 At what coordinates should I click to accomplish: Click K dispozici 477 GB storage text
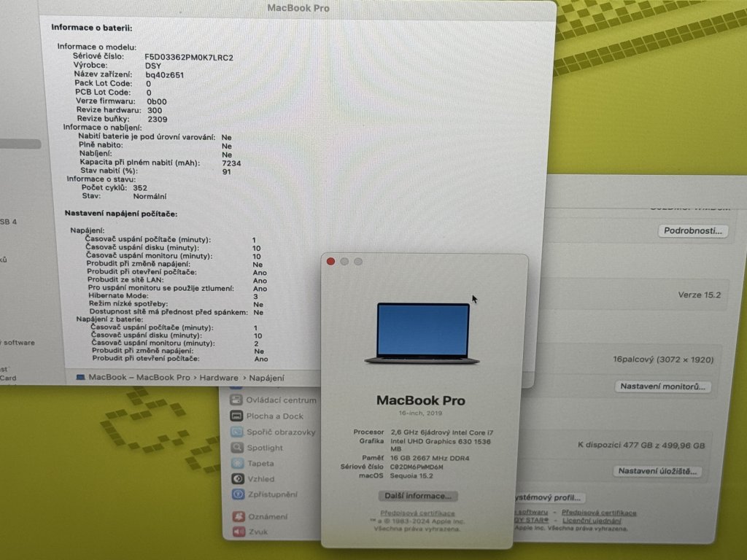click(x=640, y=446)
